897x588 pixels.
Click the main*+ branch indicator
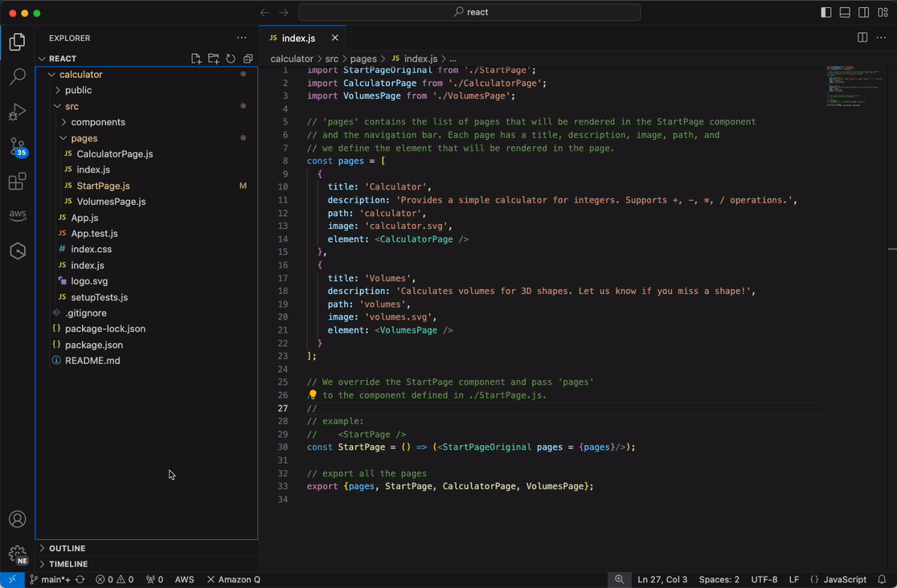click(51, 579)
